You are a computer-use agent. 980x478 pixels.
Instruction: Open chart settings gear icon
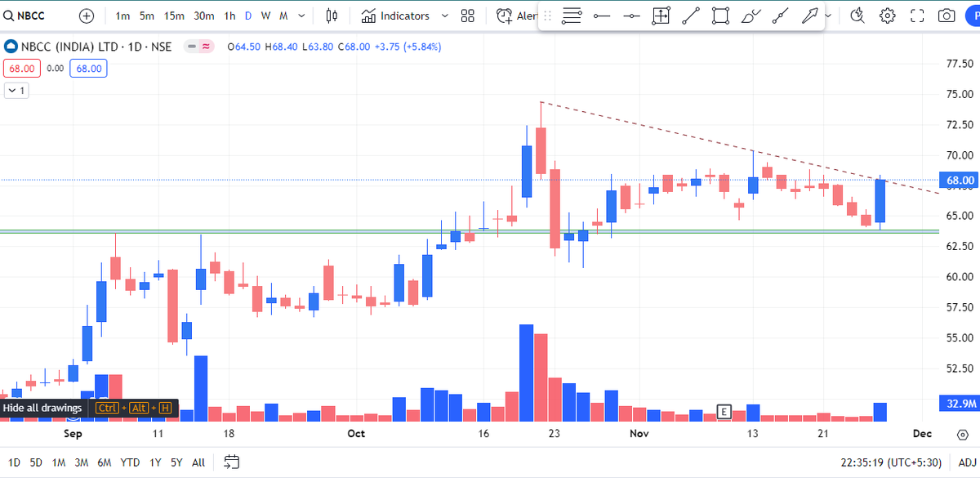coord(888,16)
